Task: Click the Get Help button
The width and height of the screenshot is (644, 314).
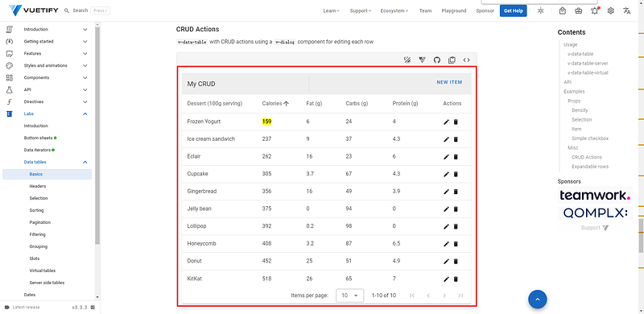Action: click(513, 10)
